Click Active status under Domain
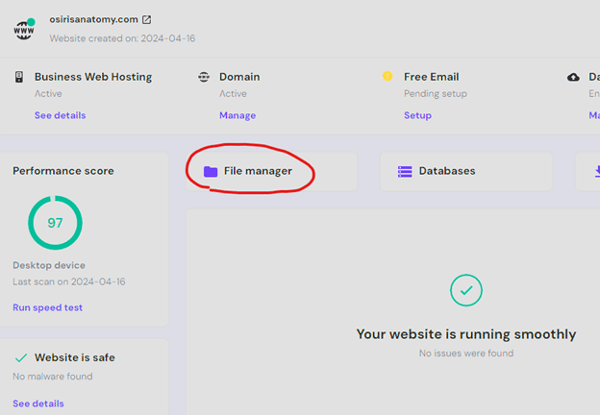 pyautogui.click(x=233, y=94)
